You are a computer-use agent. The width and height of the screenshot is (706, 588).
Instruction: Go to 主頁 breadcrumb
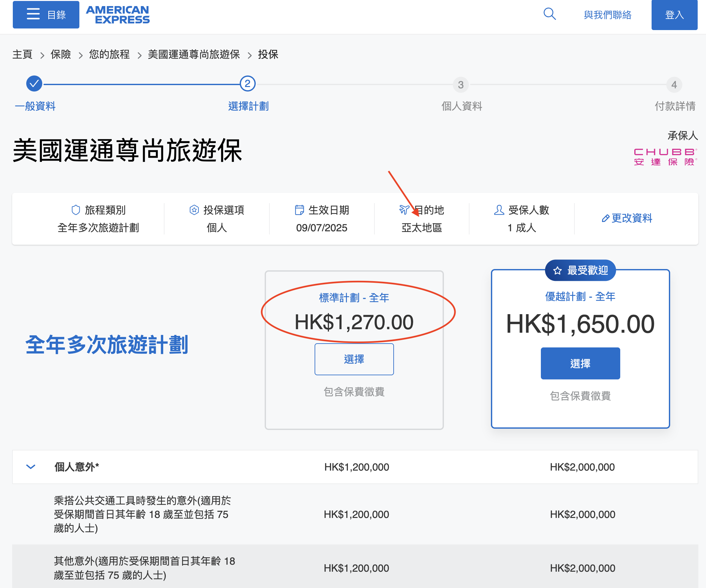tap(22, 54)
